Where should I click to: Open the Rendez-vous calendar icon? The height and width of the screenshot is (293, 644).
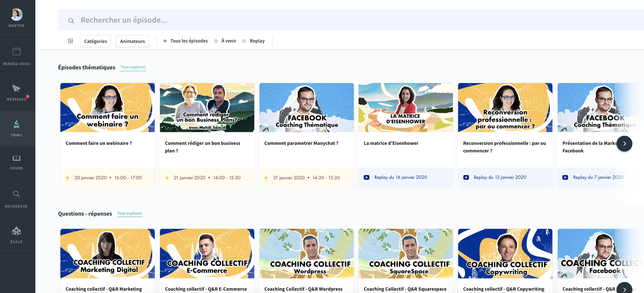pos(17,51)
